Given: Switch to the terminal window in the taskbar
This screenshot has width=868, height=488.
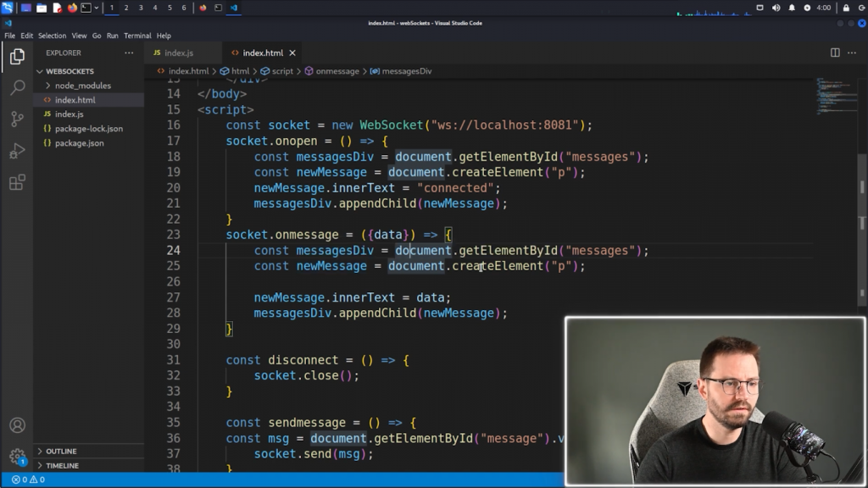Looking at the screenshot, I should 218,8.
